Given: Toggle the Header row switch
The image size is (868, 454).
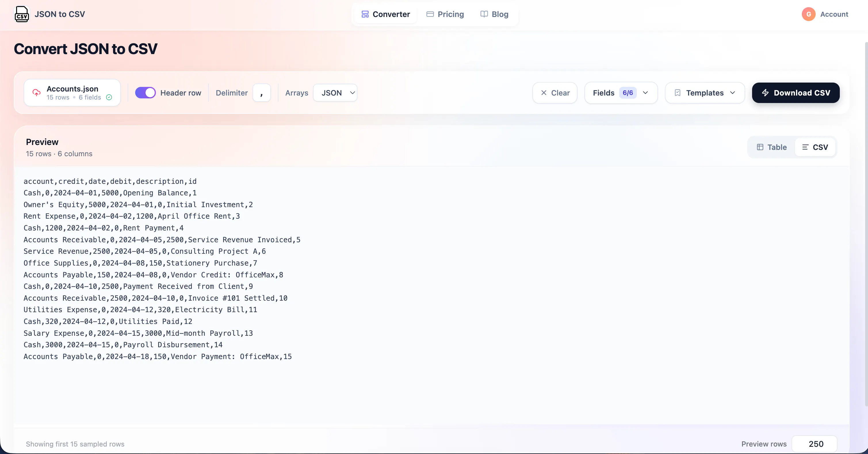Looking at the screenshot, I should point(145,93).
